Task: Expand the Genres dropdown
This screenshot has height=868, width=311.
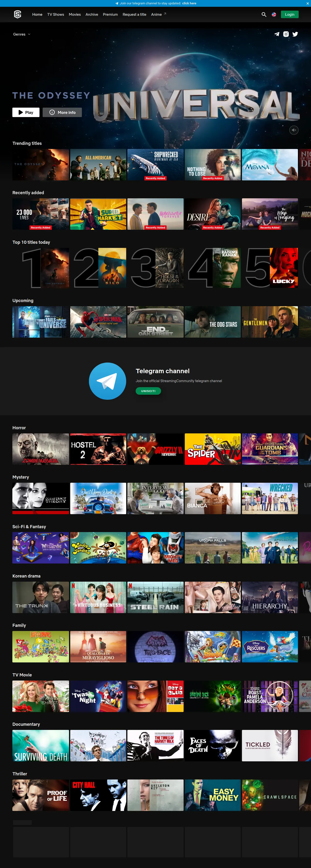Action: click(22, 34)
